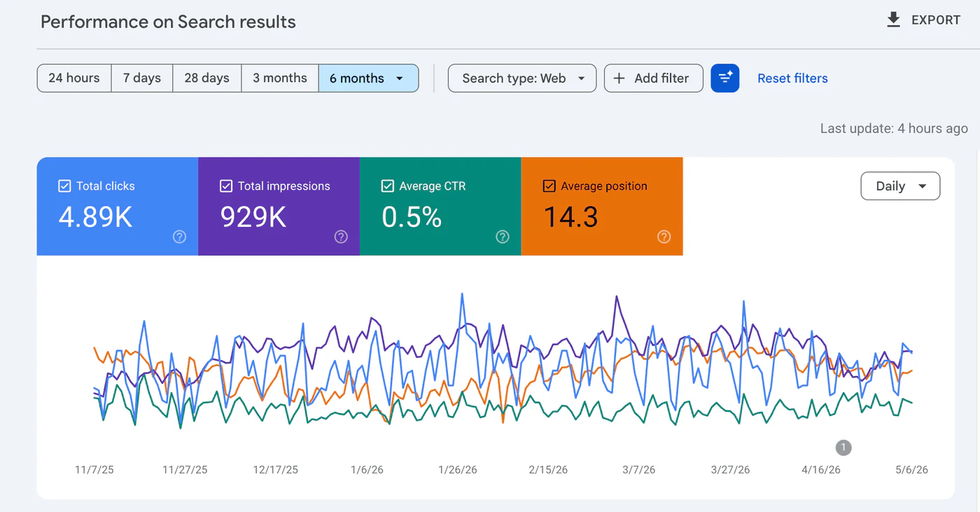This screenshot has height=512, width=980.
Task: Open the Daily granularity dropdown
Action: (x=900, y=186)
